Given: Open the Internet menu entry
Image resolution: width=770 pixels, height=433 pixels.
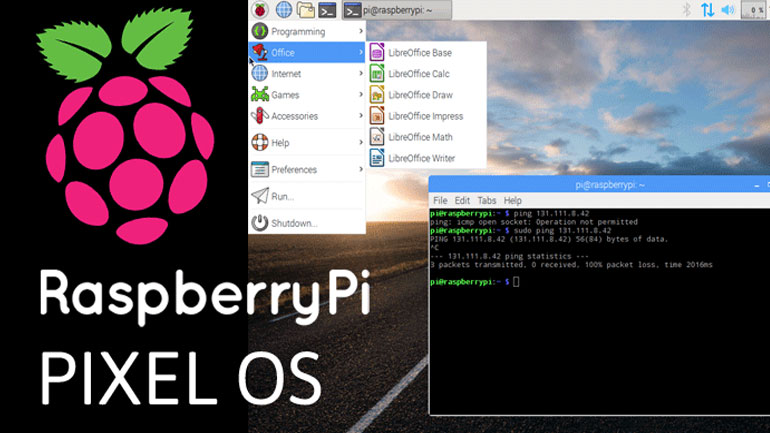Looking at the screenshot, I should tap(307, 73).
